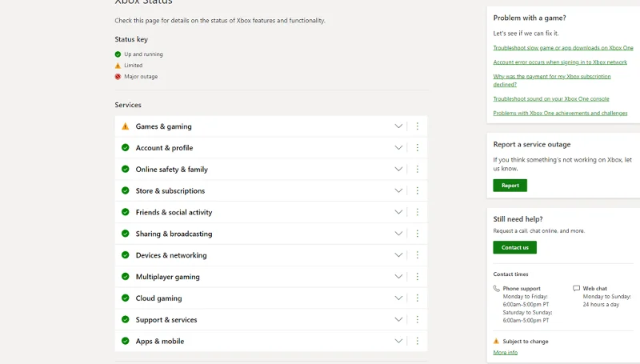Open the three-dot menu for Friends & social activity
The width and height of the screenshot is (640, 364).
pyautogui.click(x=417, y=212)
